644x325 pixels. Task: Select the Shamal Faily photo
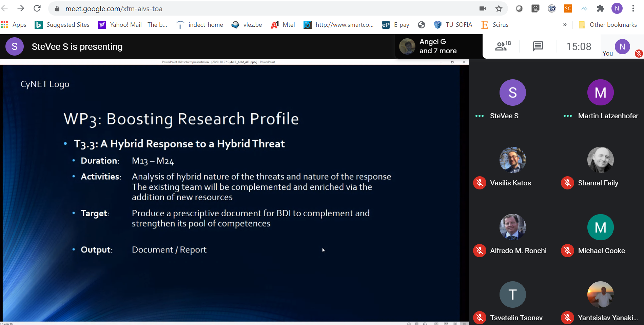coord(600,160)
